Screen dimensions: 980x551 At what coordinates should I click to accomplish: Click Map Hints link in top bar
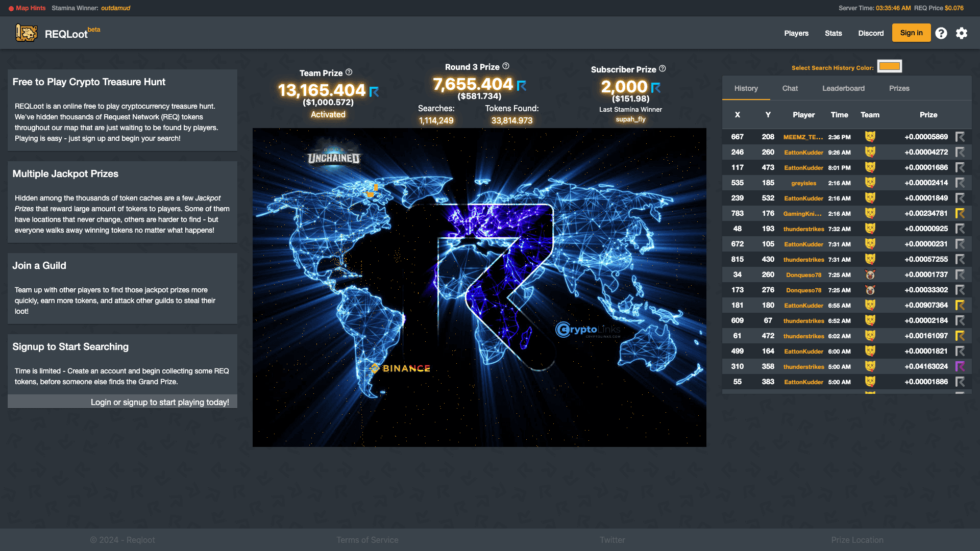click(31, 8)
